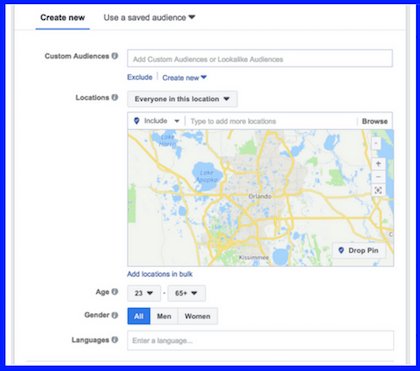Switch to Create new tab
The height and width of the screenshot is (371, 420).
[x=62, y=18]
